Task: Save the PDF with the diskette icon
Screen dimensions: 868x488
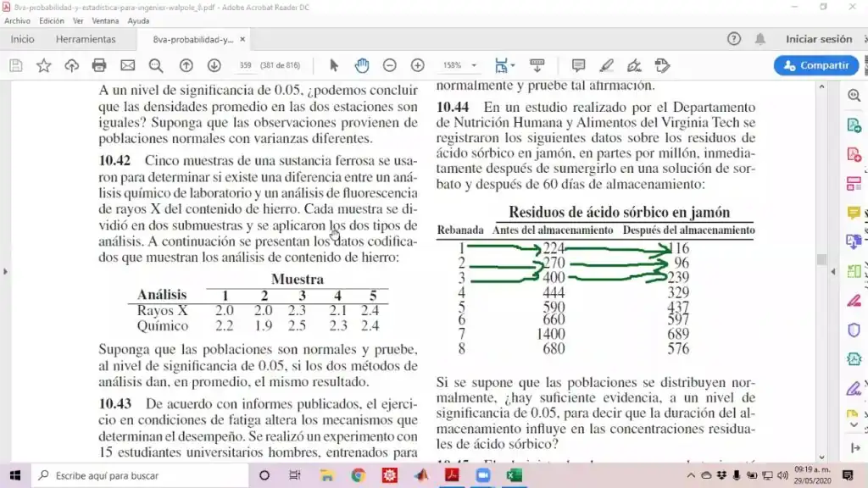Action: pos(16,65)
